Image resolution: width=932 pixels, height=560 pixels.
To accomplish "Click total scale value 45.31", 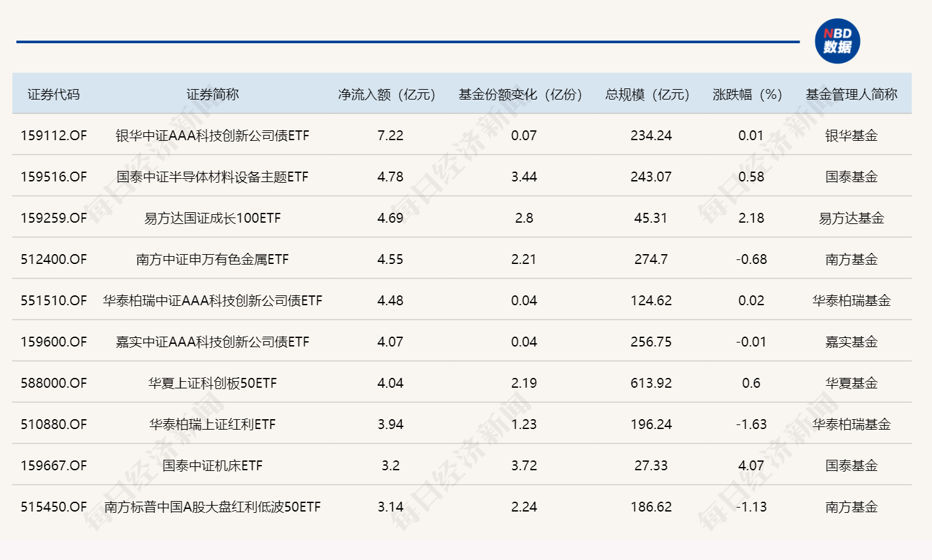I will (651, 218).
